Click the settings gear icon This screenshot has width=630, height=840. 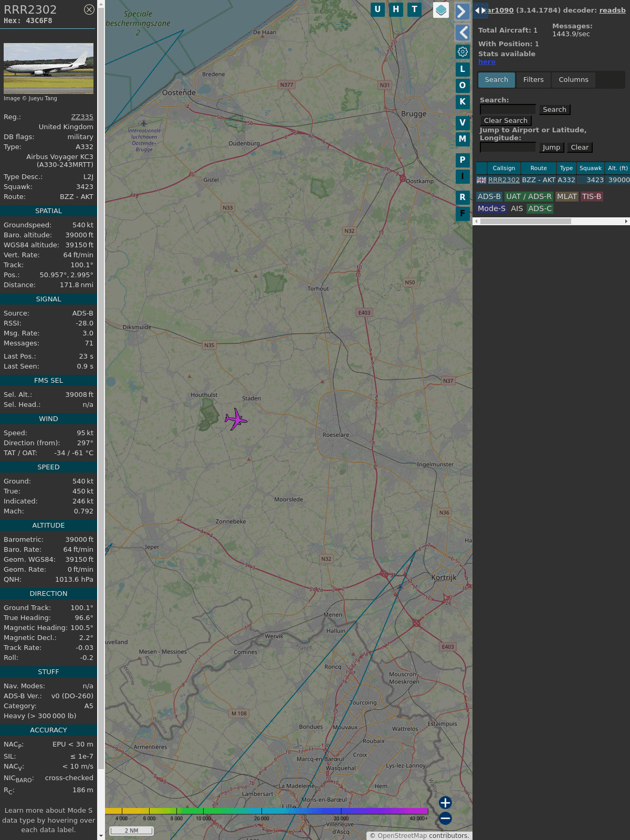[x=463, y=51]
